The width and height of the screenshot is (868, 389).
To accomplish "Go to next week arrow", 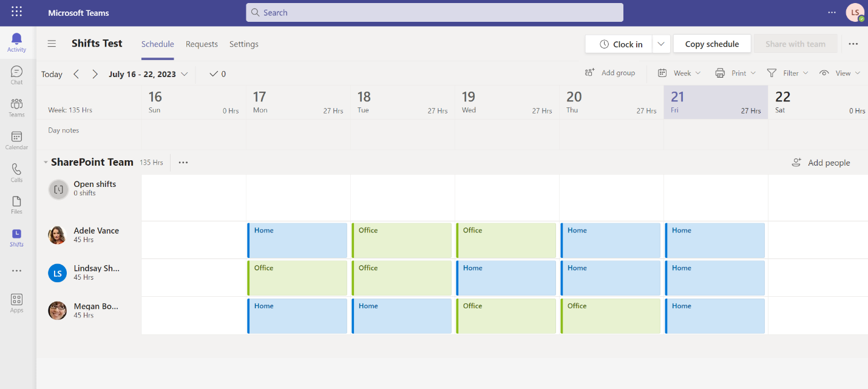I will pos(95,74).
